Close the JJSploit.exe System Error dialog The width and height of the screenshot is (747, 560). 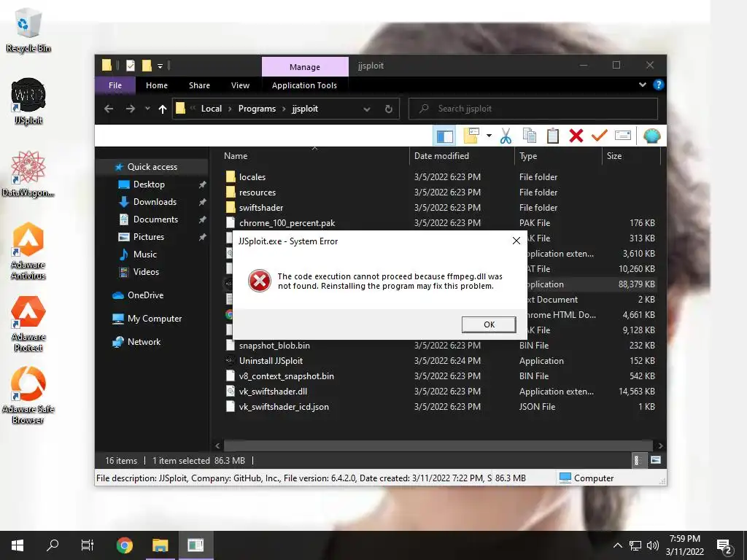pos(516,241)
